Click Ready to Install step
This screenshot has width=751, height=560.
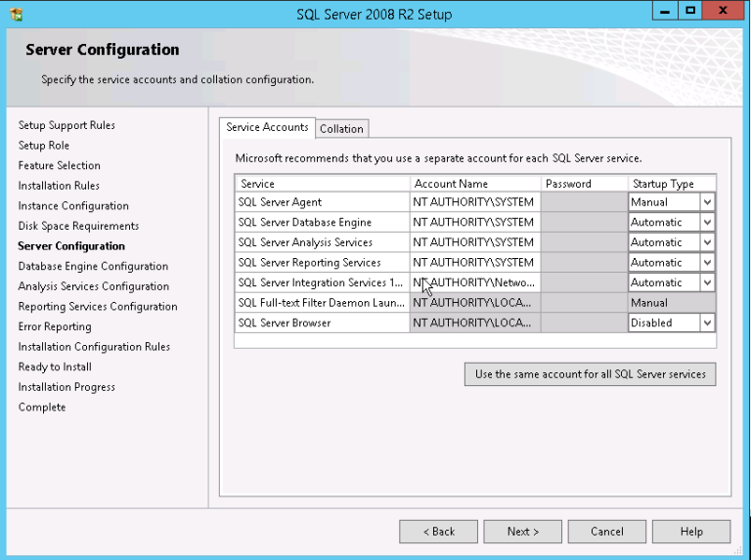[55, 366]
